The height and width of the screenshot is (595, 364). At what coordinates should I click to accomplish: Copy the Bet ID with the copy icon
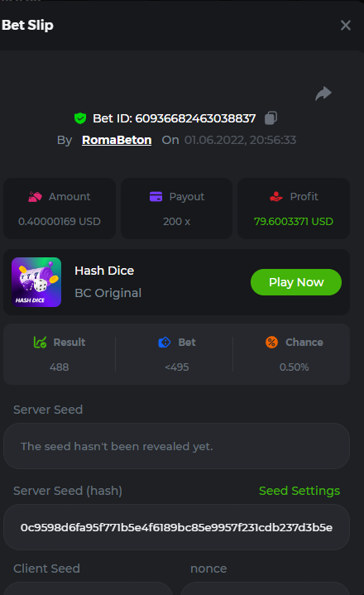point(271,118)
